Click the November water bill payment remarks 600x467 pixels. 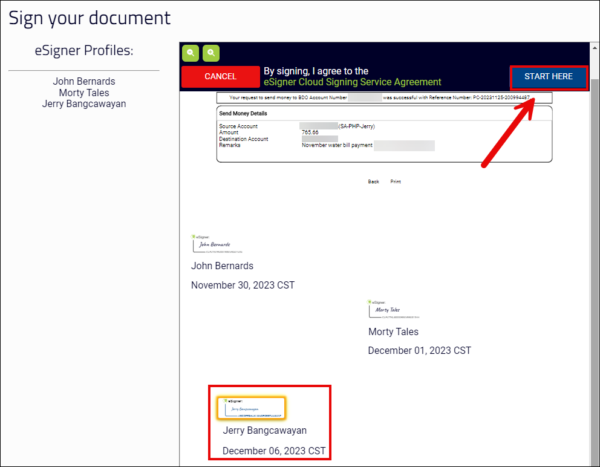pos(339,146)
